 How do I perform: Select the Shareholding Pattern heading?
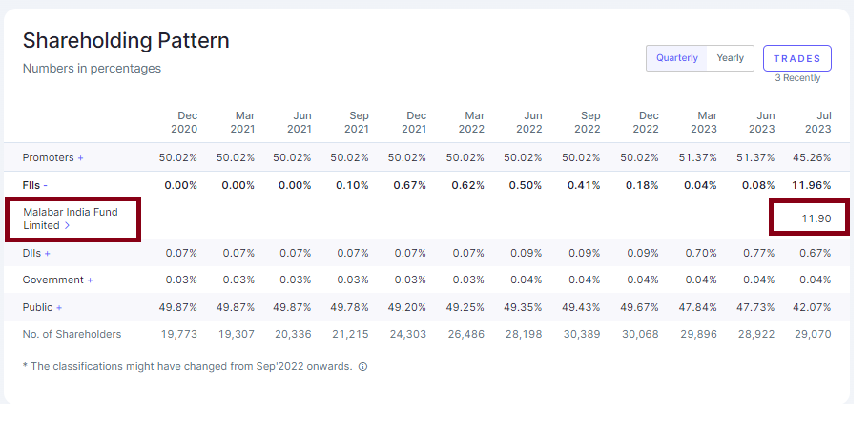126,41
